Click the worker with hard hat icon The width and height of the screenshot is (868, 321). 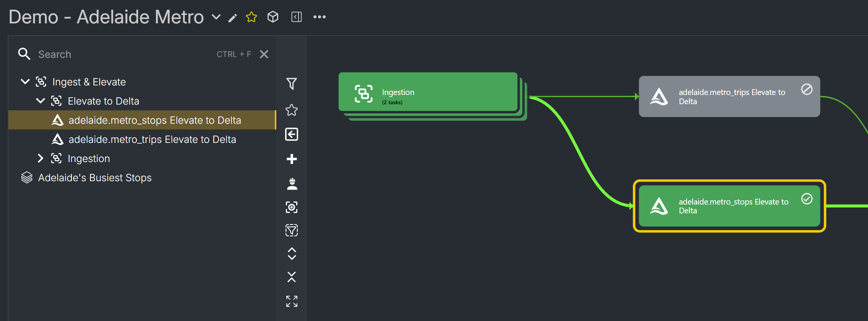tap(292, 184)
